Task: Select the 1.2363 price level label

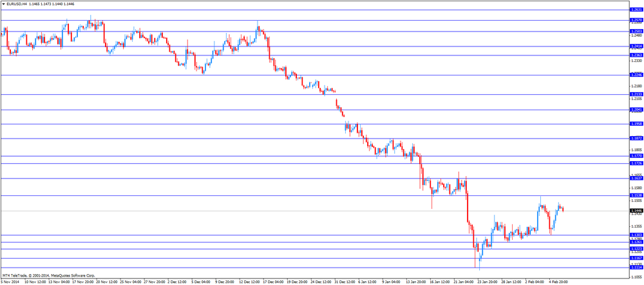Action: pyautogui.click(x=636, y=55)
